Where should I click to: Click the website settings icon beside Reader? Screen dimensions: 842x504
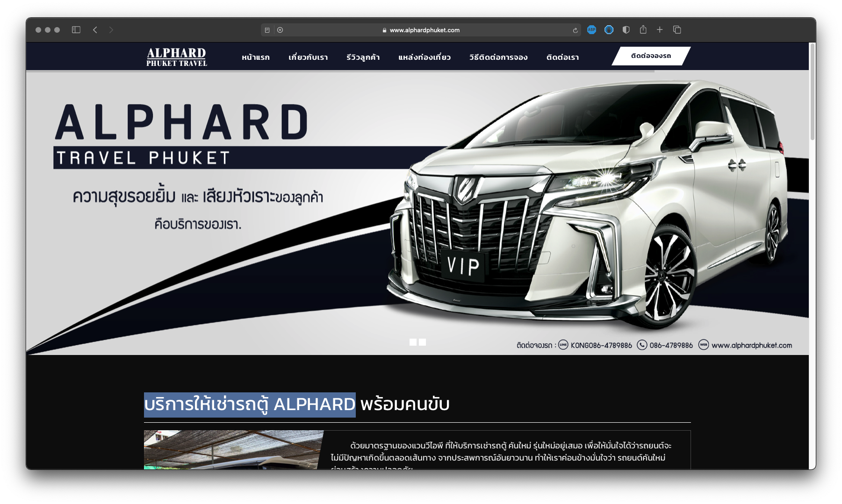(x=280, y=30)
